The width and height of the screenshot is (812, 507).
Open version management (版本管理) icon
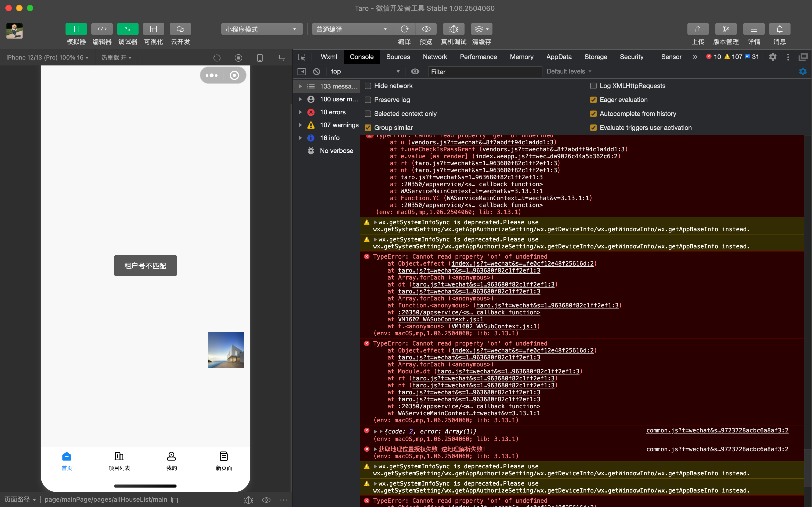tap(726, 29)
